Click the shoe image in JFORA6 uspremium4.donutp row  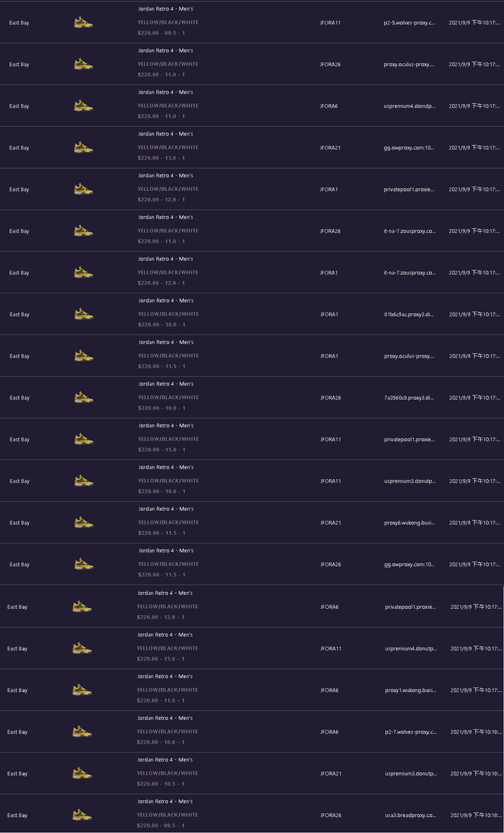pyautogui.click(x=83, y=106)
